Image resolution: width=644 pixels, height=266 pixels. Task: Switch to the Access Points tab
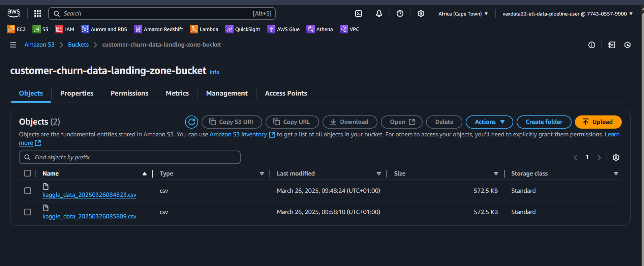pyautogui.click(x=286, y=93)
